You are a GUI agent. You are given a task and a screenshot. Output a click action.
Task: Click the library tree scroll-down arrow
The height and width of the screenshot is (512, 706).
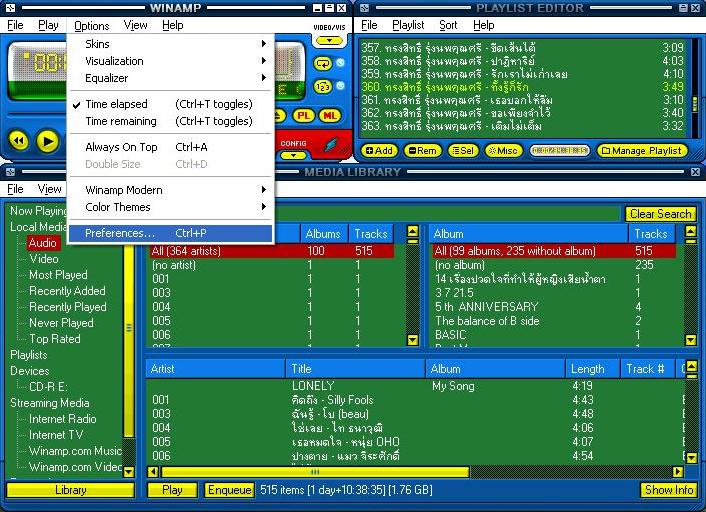(129, 472)
